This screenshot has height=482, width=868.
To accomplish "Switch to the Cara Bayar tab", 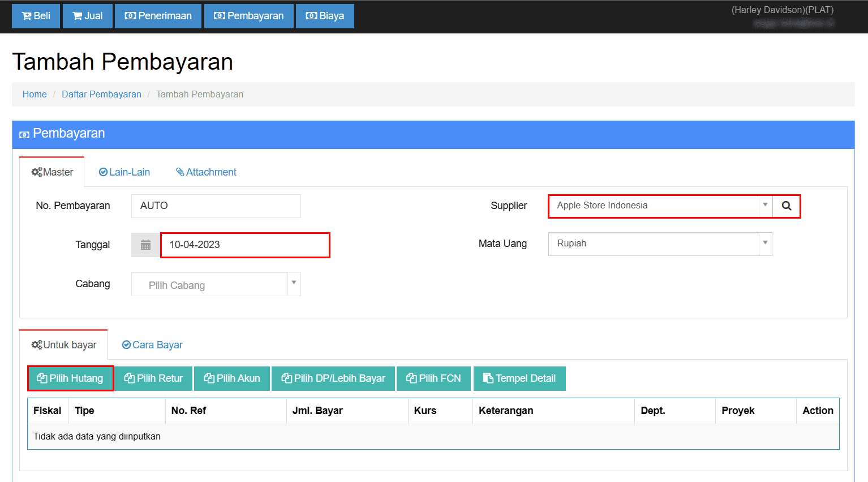I will point(152,345).
